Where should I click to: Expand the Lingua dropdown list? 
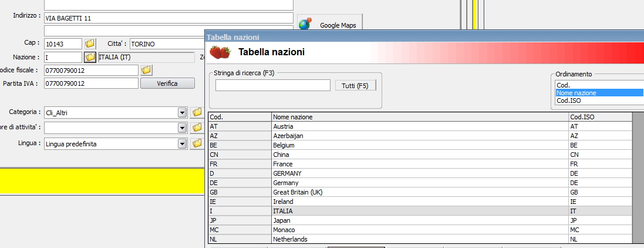click(182, 143)
